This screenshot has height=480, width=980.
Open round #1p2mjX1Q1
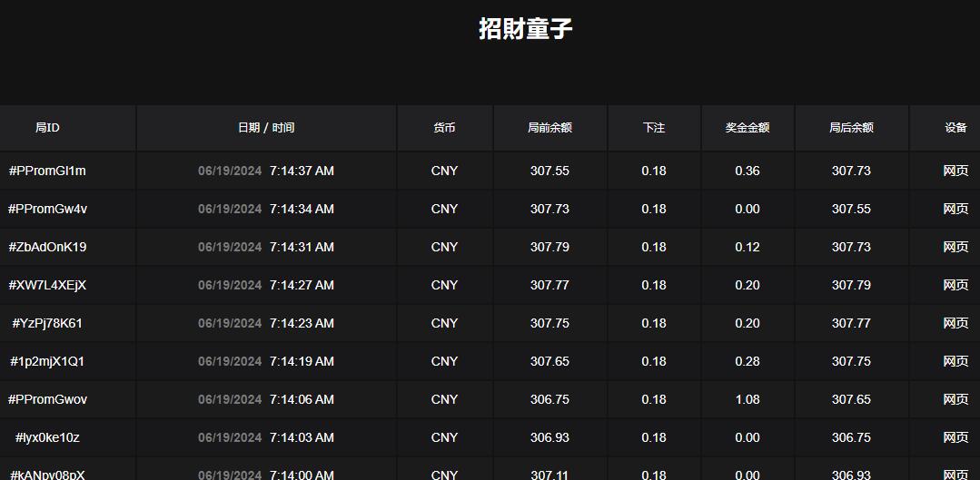(47, 361)
